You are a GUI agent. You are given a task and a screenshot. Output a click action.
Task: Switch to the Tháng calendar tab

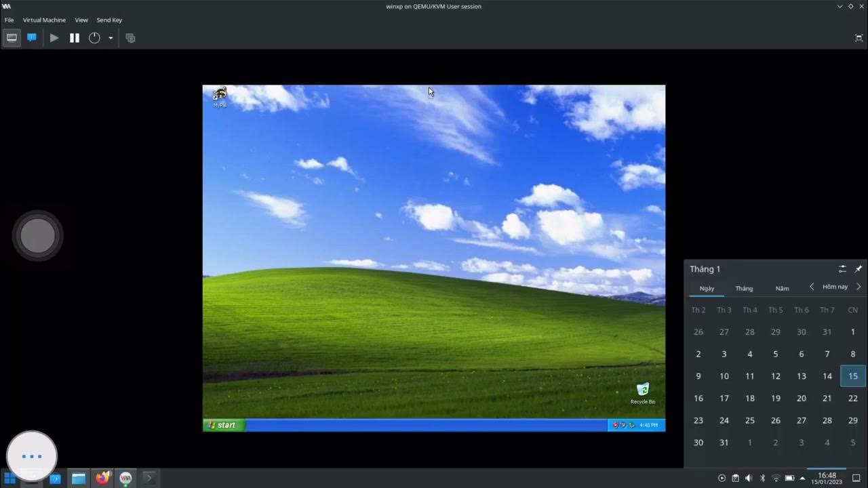click(744, 288)
